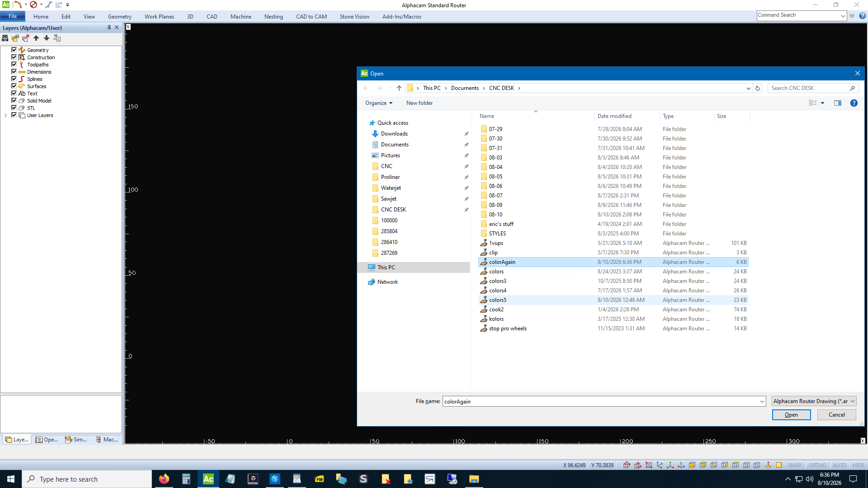
Task: Uncheck the Solid Model layer checkbox
Action: point(14,101)
